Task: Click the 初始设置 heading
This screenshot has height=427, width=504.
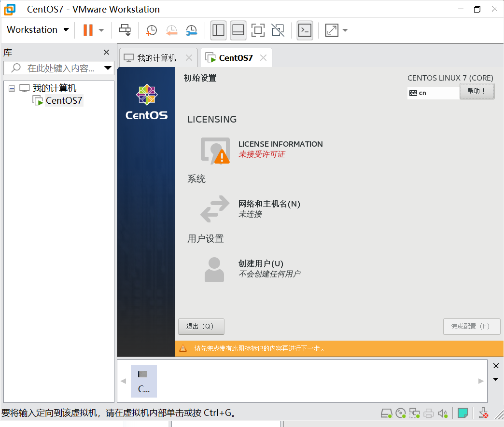Action: [200, 78]
